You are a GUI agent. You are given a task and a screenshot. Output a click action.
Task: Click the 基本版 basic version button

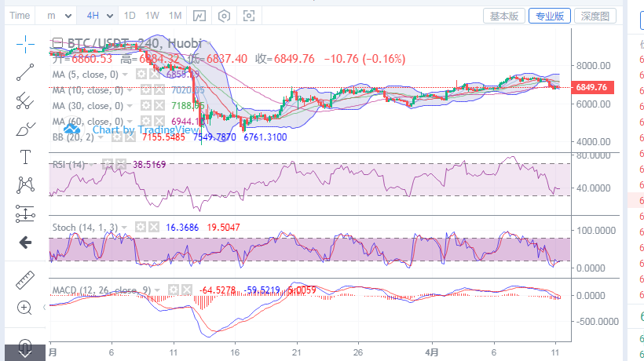(503, 16)
